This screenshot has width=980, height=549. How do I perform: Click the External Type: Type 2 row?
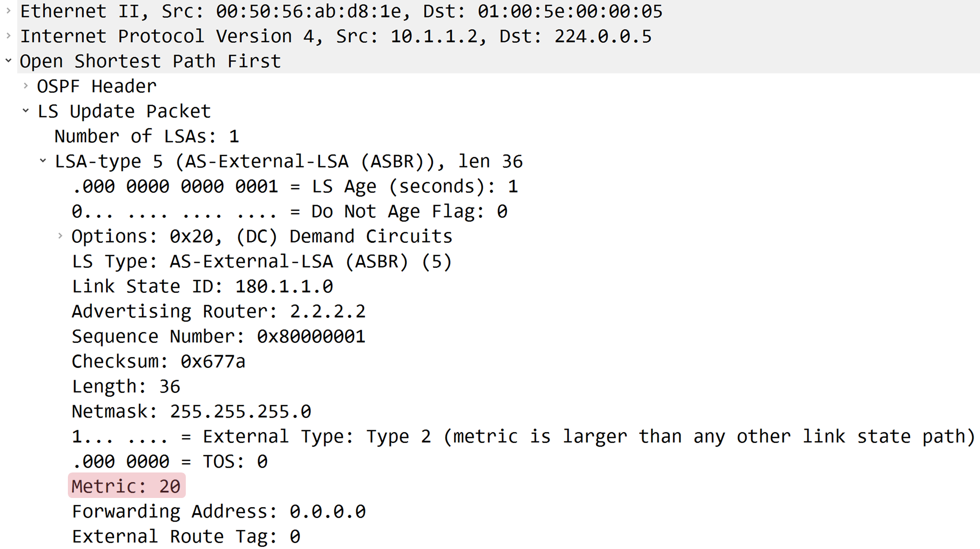(x=524, y=436)
